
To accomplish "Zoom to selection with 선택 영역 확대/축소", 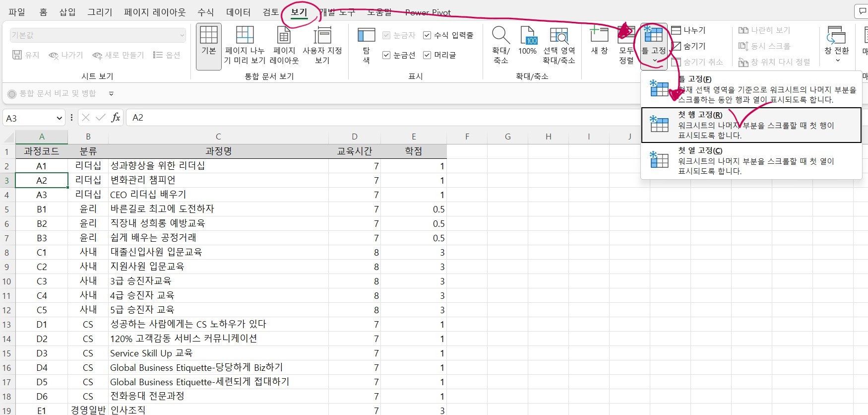I will pyautogui.click(x=559, y=45).
